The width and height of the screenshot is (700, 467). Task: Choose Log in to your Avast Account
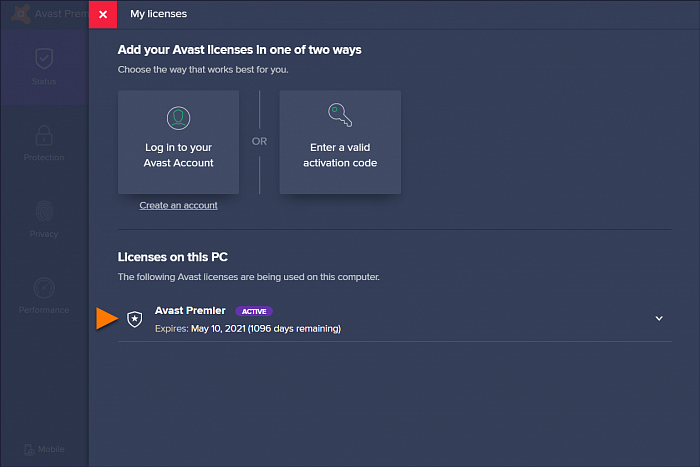pos(179,142)
